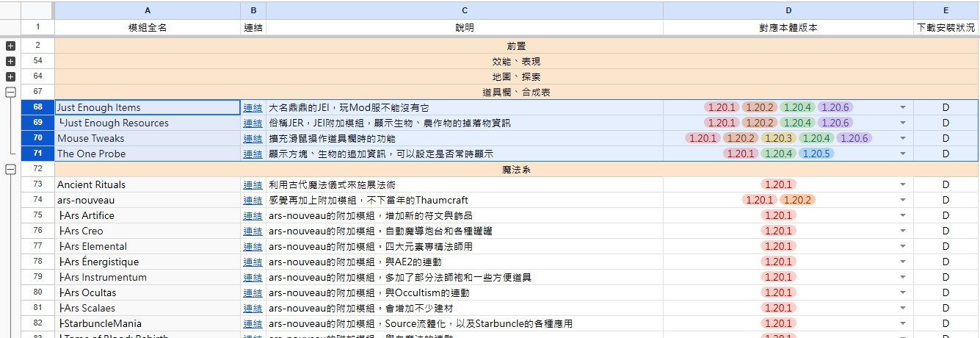Select description cell 擴充滑鼠操作道具欄時的功能
The width and height of the screenshot is (980, 338).
tap(465, 139)
